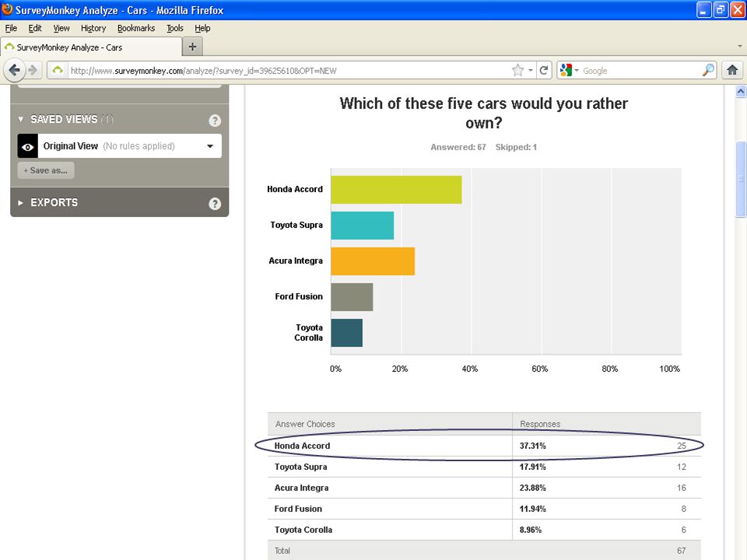Click the teal Toyota Supra bar
This screenshot has height=560, width=747.
(363, 226)
